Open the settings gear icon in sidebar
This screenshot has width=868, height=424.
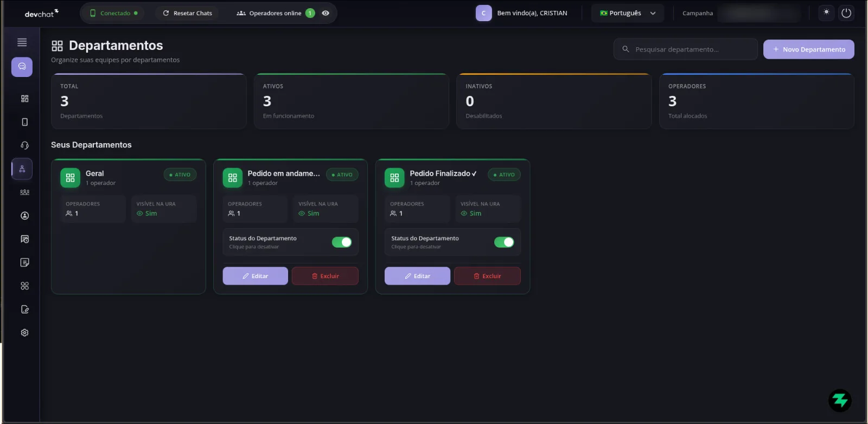(24, 333)
